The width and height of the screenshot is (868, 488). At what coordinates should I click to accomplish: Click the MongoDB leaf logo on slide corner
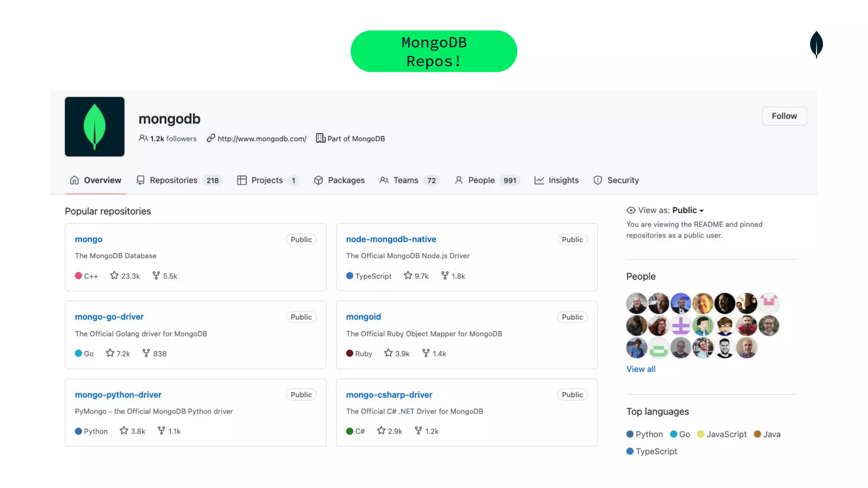[816, 44]
